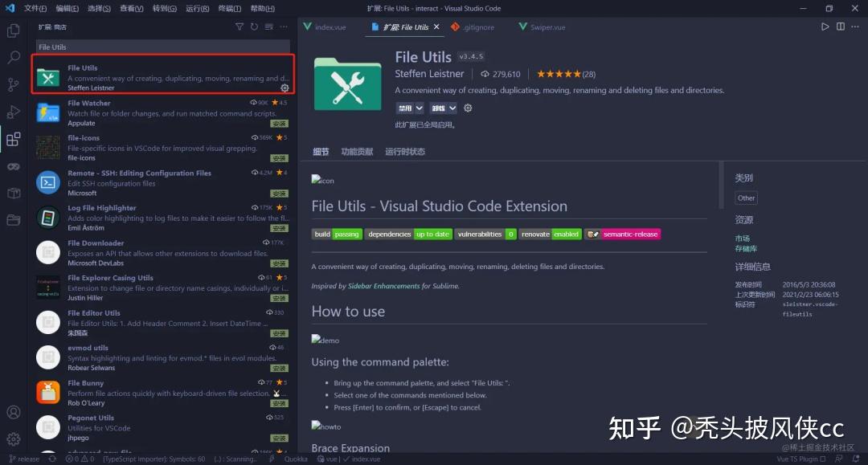The width and height of the screenshot is (868, 465).
Task: Open the 帮助(H) menu
Action: coord(262,8)
